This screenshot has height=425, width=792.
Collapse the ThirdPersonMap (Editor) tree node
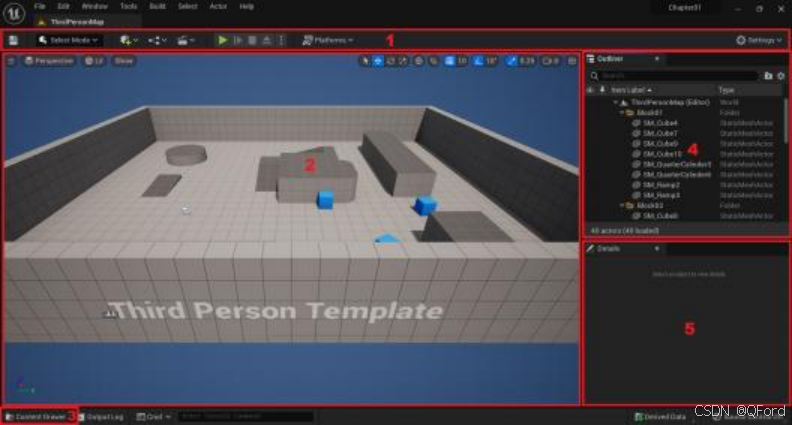tap(616, 103)
